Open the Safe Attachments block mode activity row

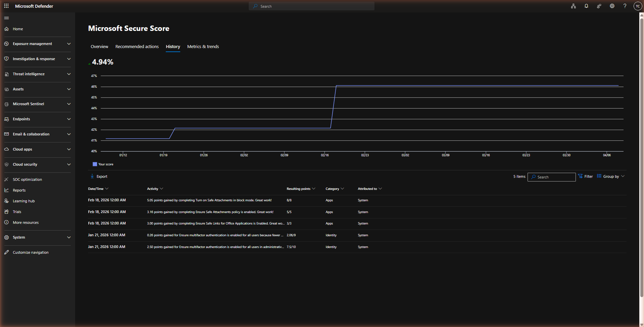pyautogui.click(x=357, y=200)
